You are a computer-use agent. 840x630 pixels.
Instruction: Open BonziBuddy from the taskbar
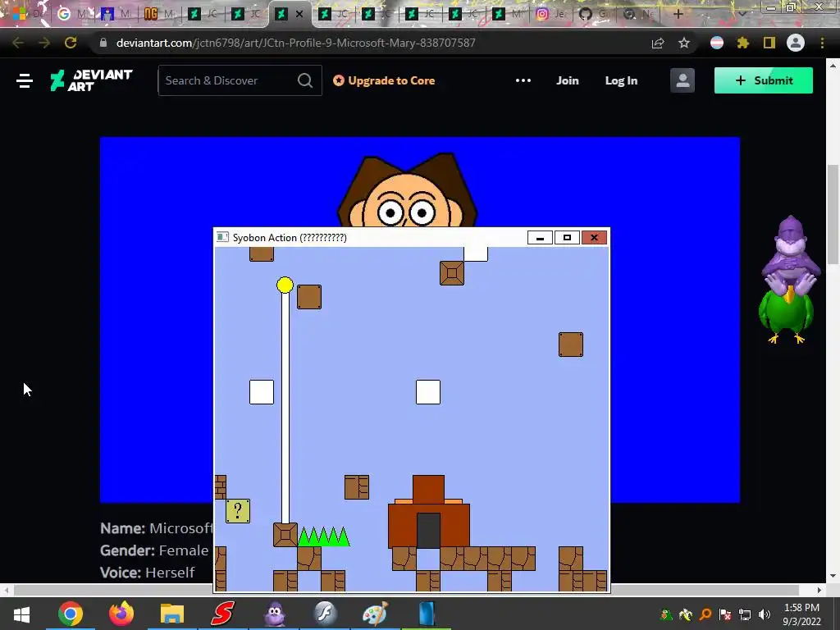click(x=275, y=614)
